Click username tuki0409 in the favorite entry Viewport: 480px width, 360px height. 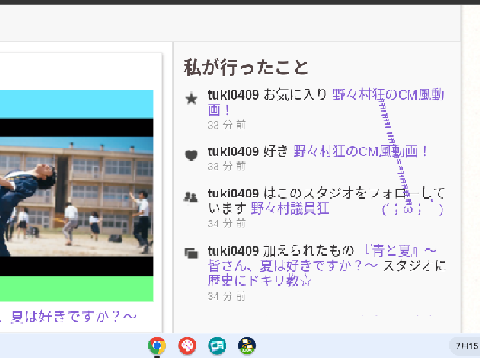233,95
